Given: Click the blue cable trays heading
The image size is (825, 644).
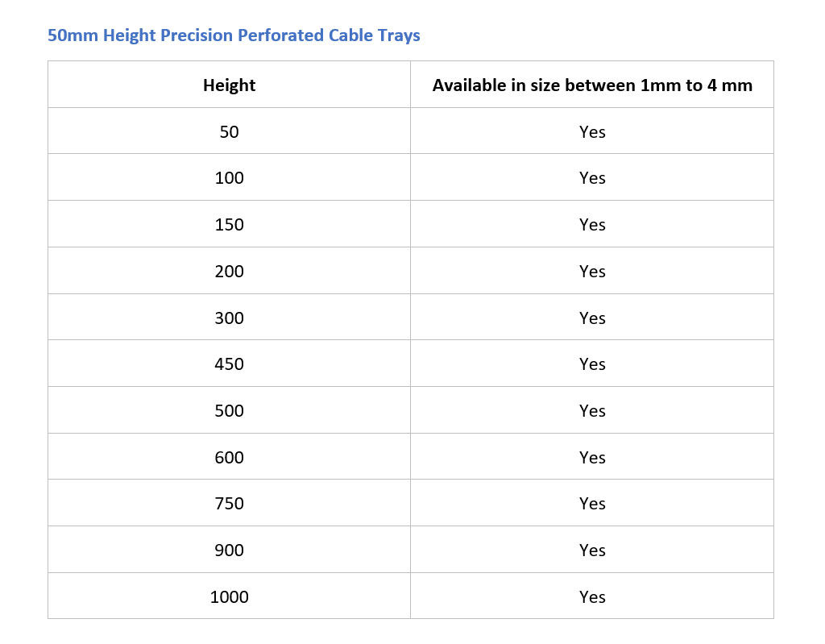Looking at the screenshot, I should (x=234, y=35).
